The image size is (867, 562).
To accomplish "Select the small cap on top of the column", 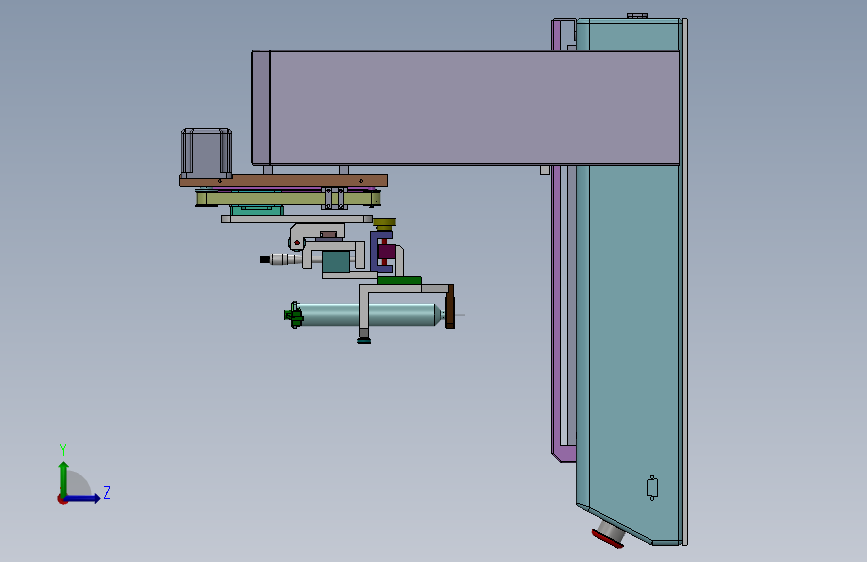I will 638,15.
